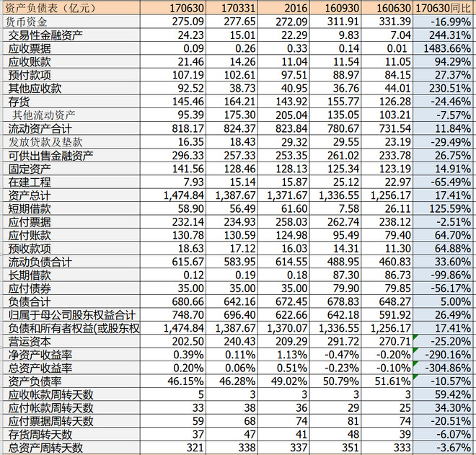Select the 170331 column header
Screen dimensions: 476x455
(232, 8)
